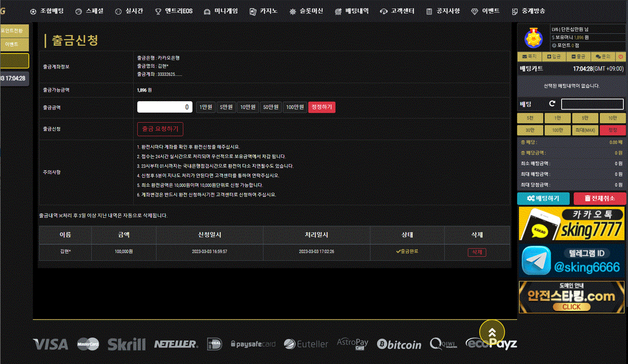Click the 중계방송 broadcast icon
The image size is (628, 364).
(x=515, y=10)
